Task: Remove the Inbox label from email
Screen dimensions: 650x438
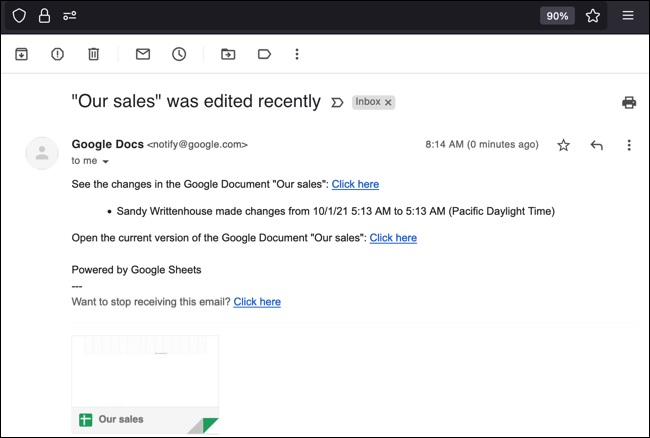Action: coord(389,102)
